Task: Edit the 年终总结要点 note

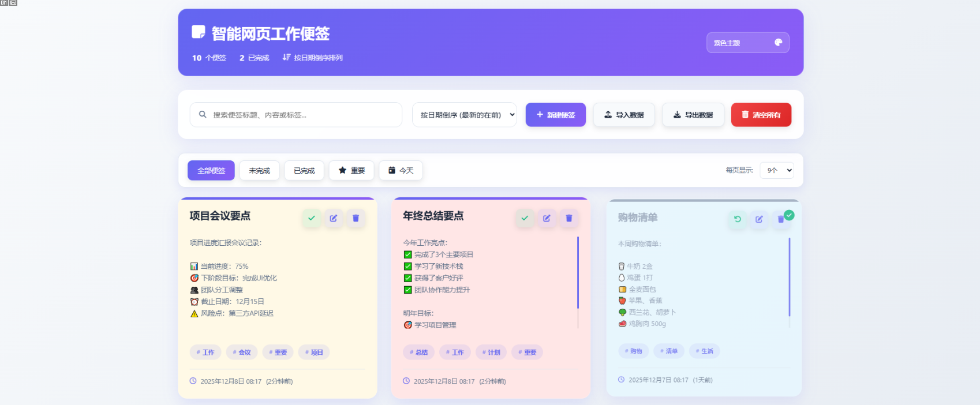Action: [547, 218]
